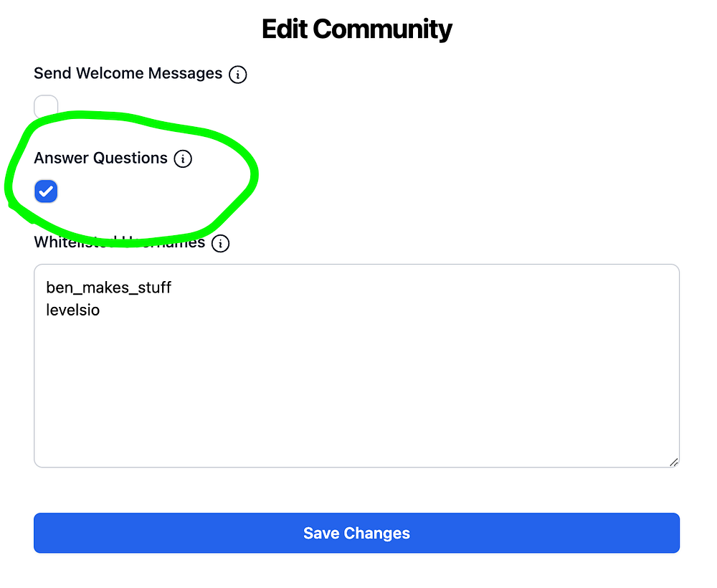Click the Answer Questions label text
This screenshot has height=588, width=717.
click(100, 158)
